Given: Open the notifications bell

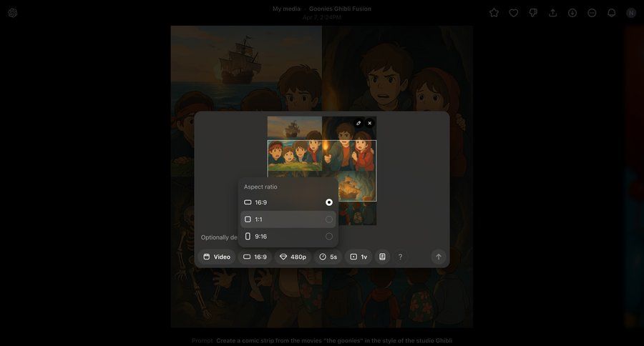Looking at the screenshot, I should 611,13.
